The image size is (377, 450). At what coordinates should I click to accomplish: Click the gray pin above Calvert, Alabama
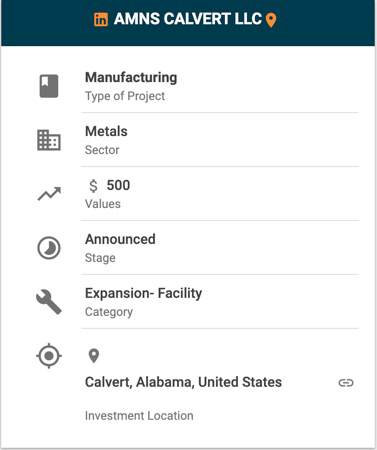coord(94,356)
